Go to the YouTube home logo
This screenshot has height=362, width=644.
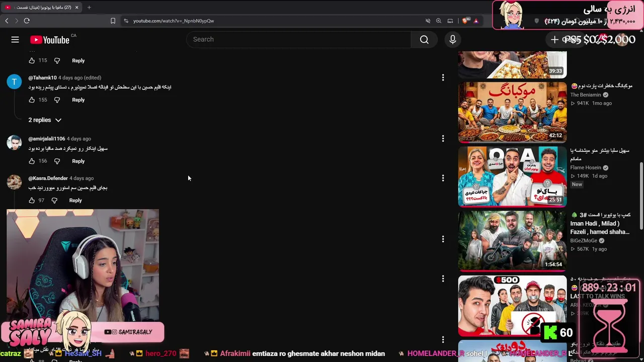point(49,40)
